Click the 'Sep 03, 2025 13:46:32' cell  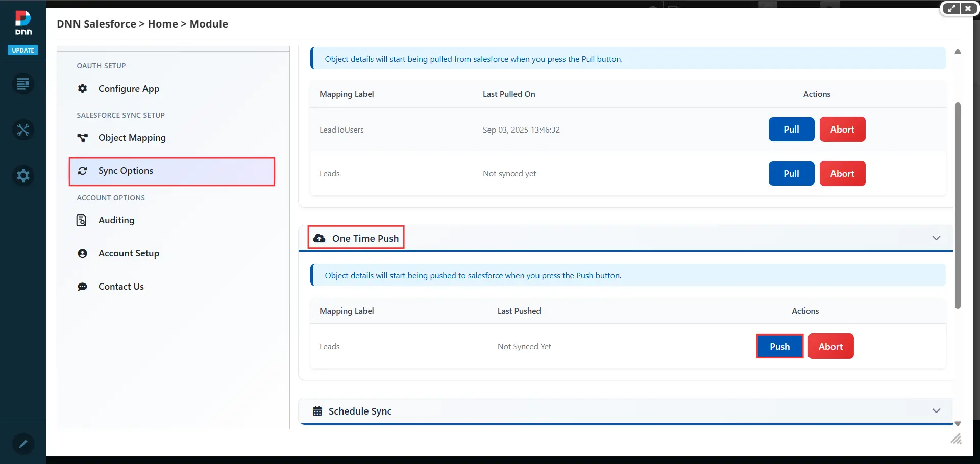click(x=521, y=130)
